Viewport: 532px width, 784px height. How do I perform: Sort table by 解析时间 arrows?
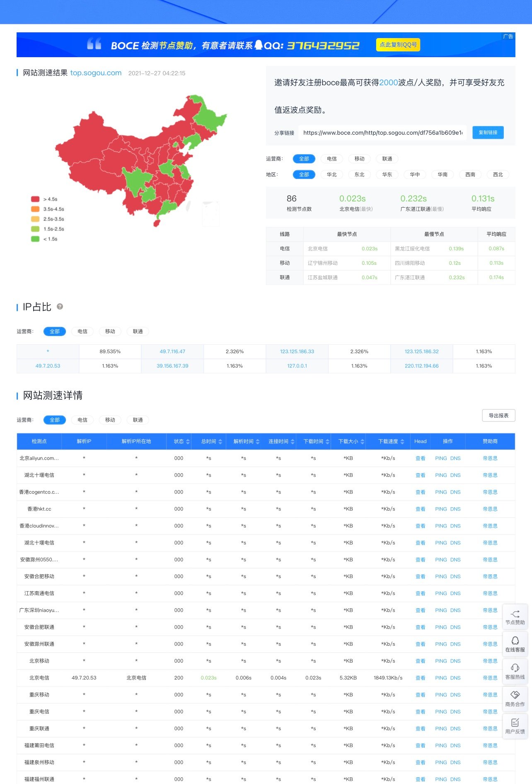[258, 442]
